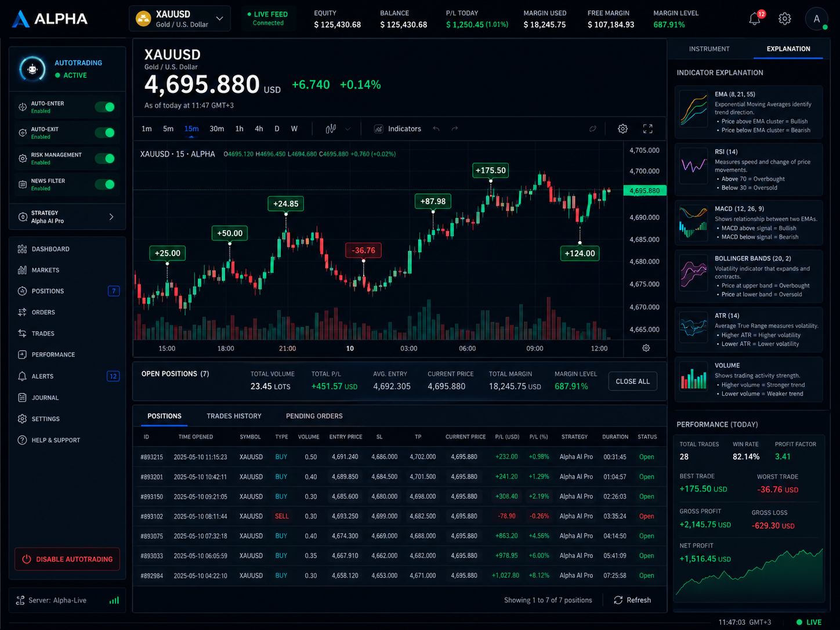Click the chart redo arrow
Image resolution: width=840 pixels, height=630 pixels.
point(455,129)
